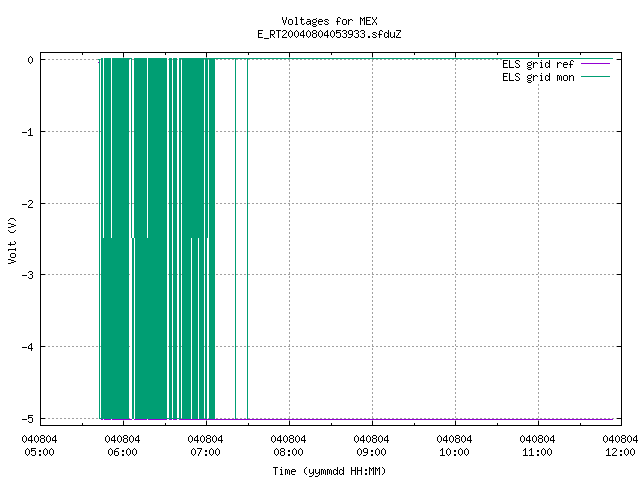Viewport: 640px width, 480px height.
Task: Click the plot title 'Voltages for MEX'
Action: pyautogui.click(x=329, y=21)
